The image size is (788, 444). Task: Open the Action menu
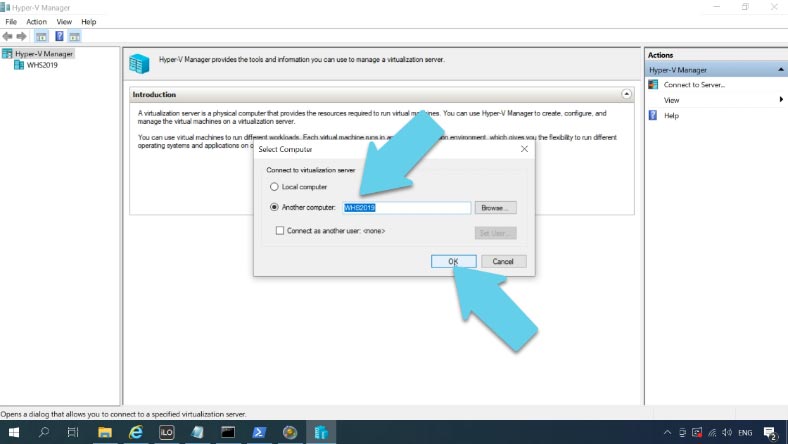coord(36,22)
